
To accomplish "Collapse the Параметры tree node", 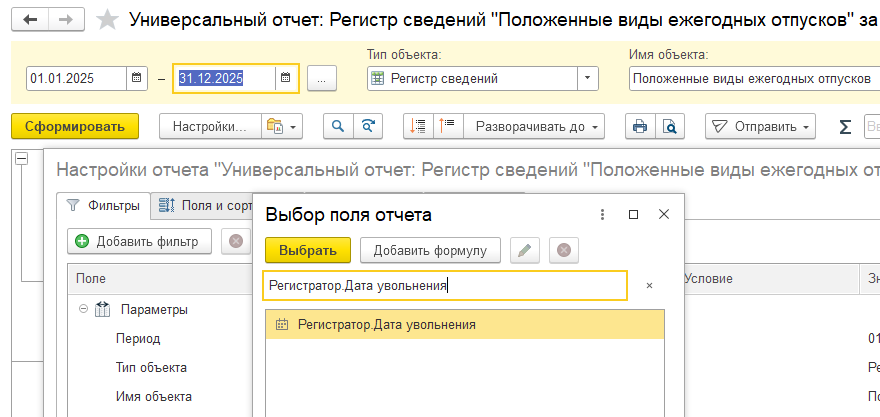I will pyautogui.click(x=84, y=309).
